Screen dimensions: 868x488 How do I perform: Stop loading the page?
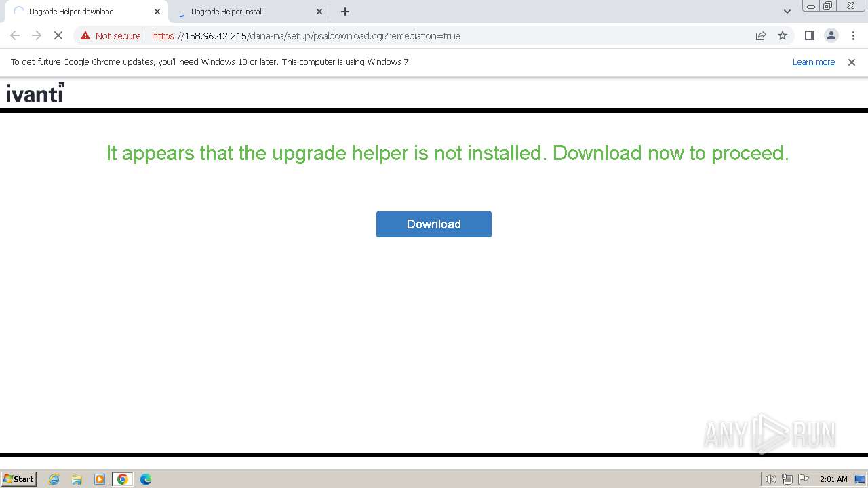click(58, 36)
